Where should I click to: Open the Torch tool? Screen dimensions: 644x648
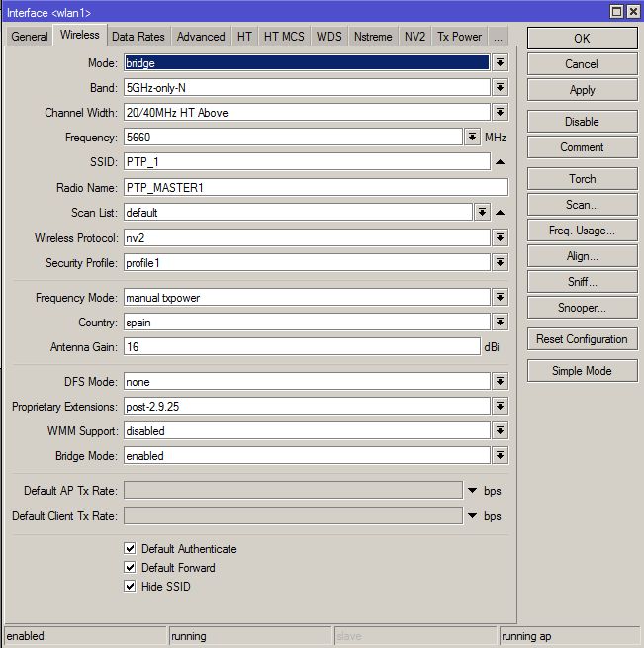click(x=582, y=179)
